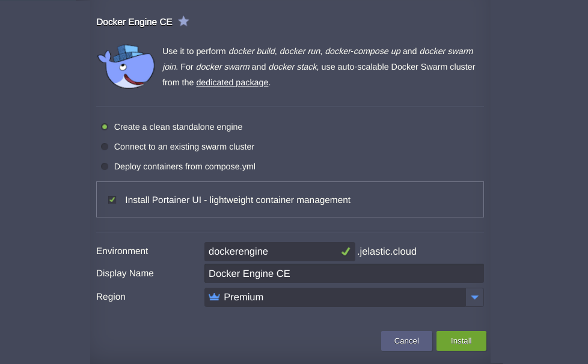
Task: Toggle the Install Portainer UI checkbox
Action: click(112, 199)
